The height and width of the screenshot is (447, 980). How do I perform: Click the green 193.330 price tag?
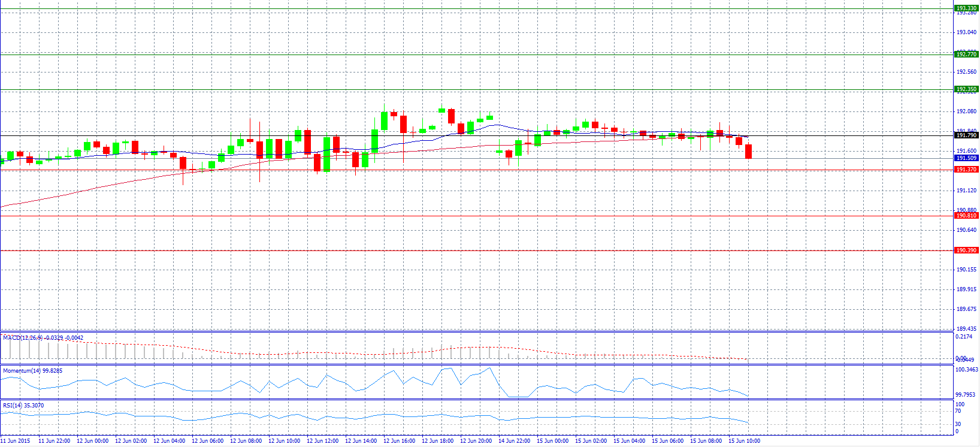[x=966, y=8]
